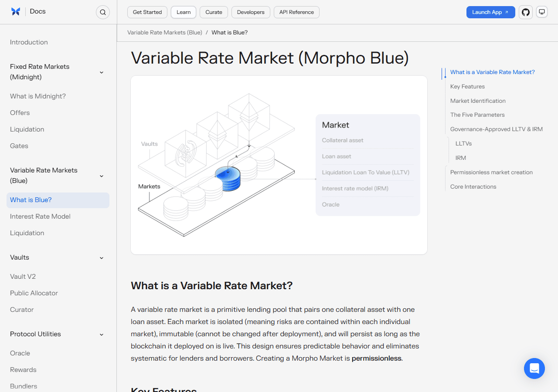Click the Launch App button

coord(490,12)
